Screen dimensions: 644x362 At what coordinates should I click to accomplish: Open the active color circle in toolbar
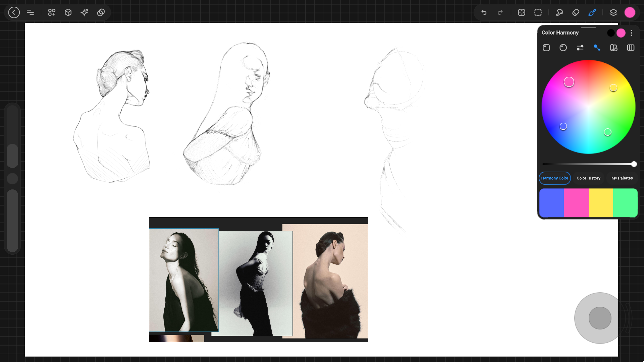coord(630,12)
